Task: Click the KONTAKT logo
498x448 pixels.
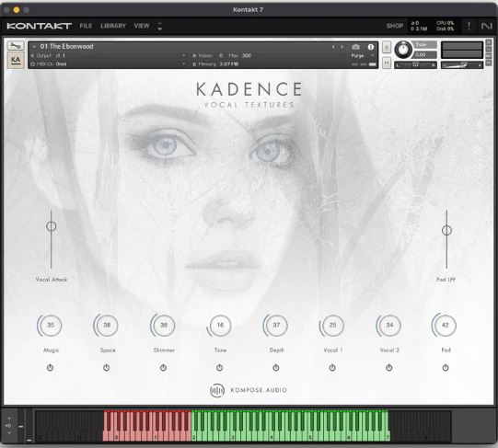Action: tap(39, 26)
